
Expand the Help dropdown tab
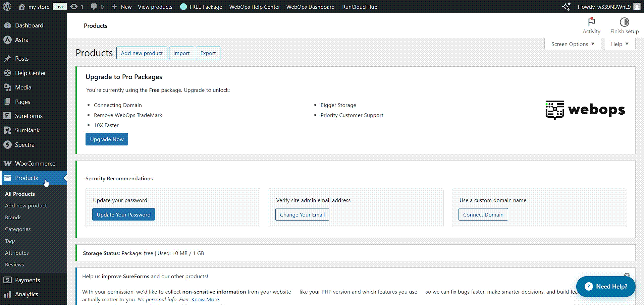click(619, 44)
